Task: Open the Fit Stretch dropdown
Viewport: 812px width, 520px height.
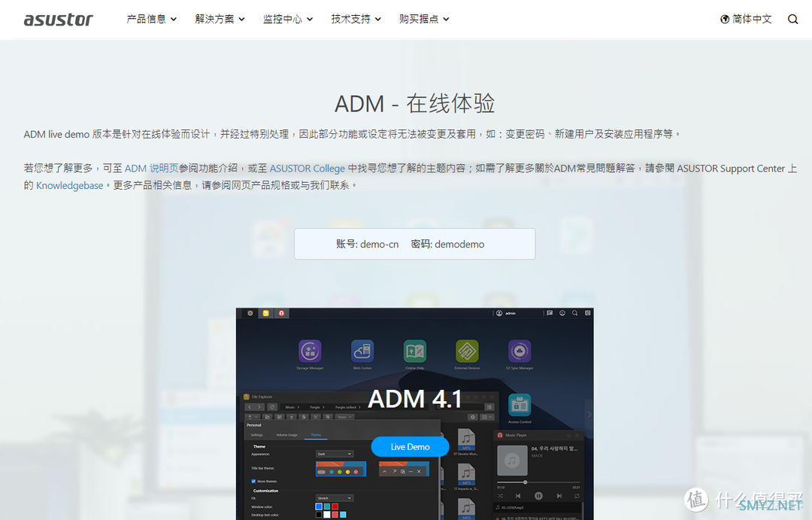Action: (x=335, y=497)
